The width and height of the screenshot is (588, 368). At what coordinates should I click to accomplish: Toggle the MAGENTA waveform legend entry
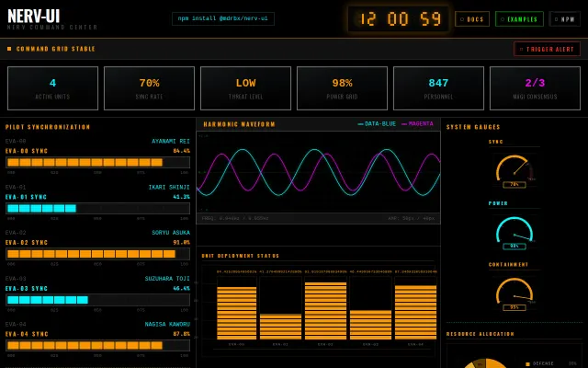[417, 123]
